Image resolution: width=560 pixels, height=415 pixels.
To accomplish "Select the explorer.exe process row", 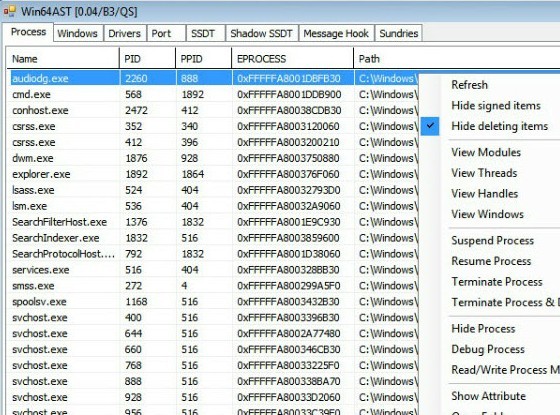I will click(214, 174).
